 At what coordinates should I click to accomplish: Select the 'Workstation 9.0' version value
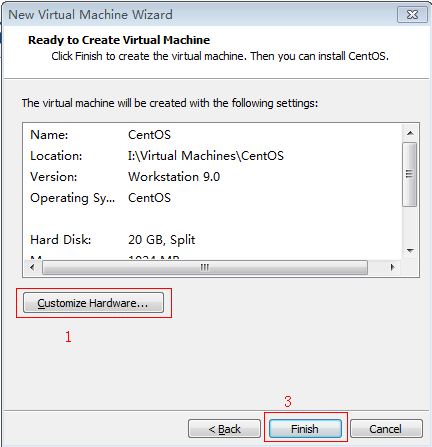(174, 177)
